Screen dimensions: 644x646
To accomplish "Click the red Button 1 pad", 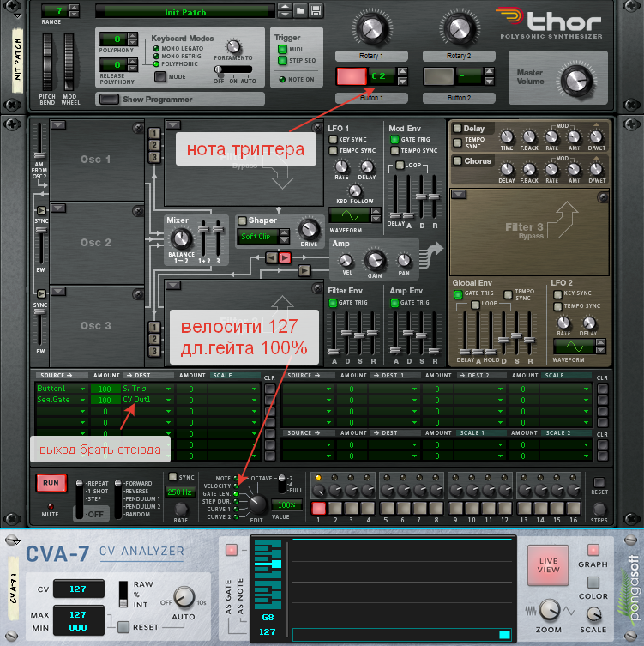I will pyautogui.click(x=352, y=76).
